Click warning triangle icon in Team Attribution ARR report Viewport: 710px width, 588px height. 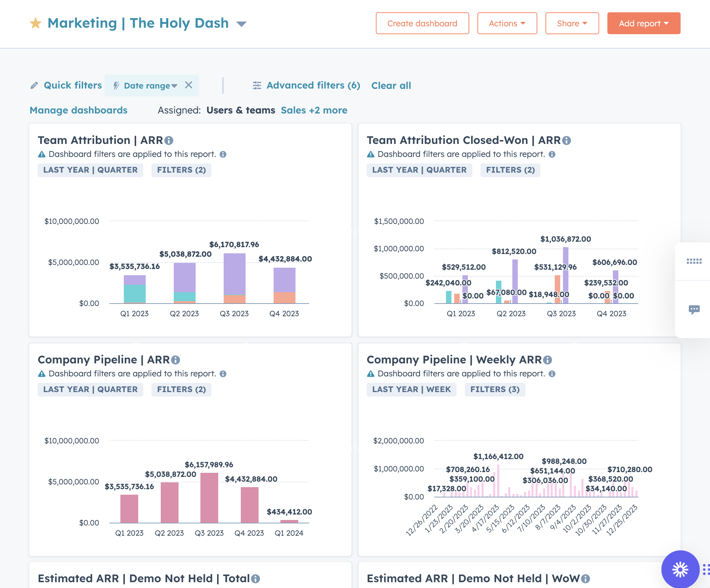[x=42, y=155]
